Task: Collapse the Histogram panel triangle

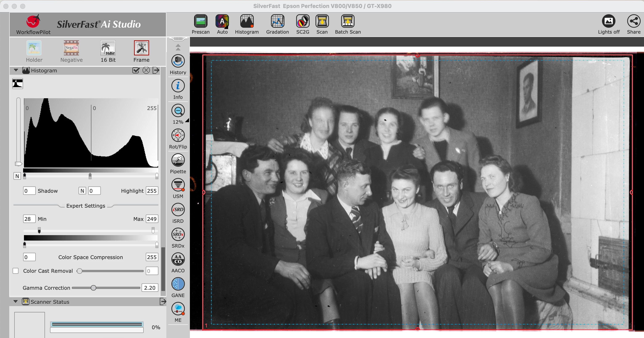Action: [x=16, y=70]
